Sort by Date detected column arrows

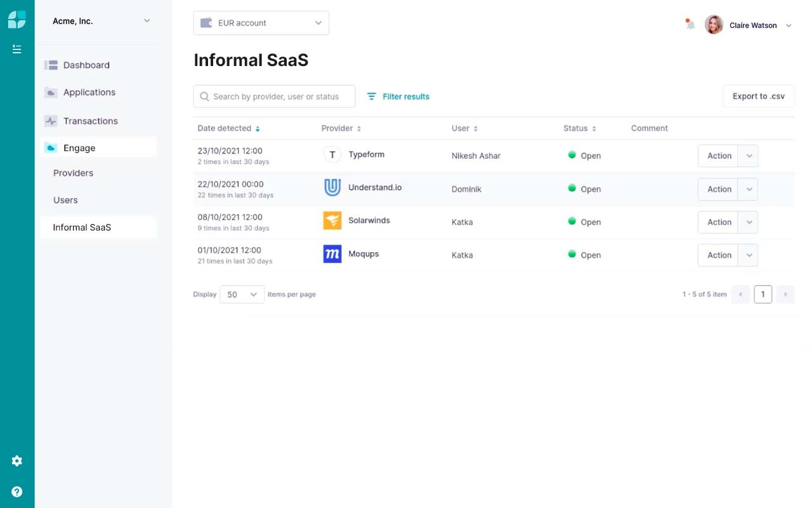coord(258,129)
